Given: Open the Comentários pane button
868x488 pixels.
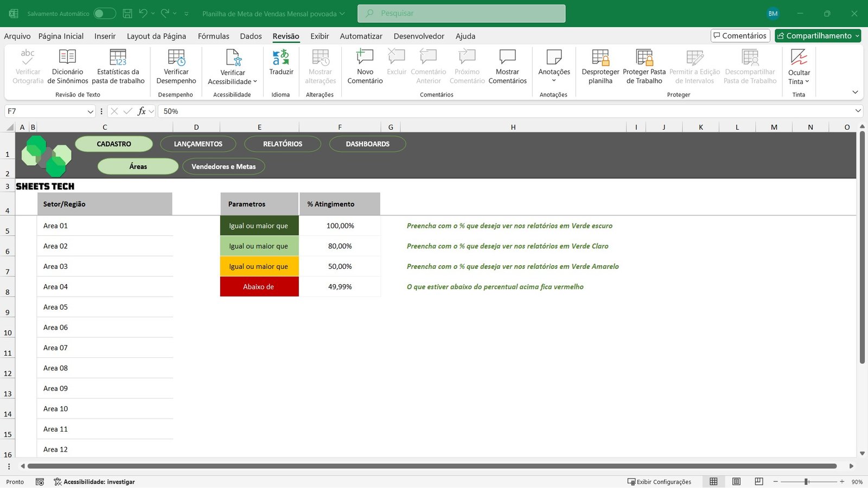Looking at the screenshot, I should pyautogui.click(x=741, y=36).
